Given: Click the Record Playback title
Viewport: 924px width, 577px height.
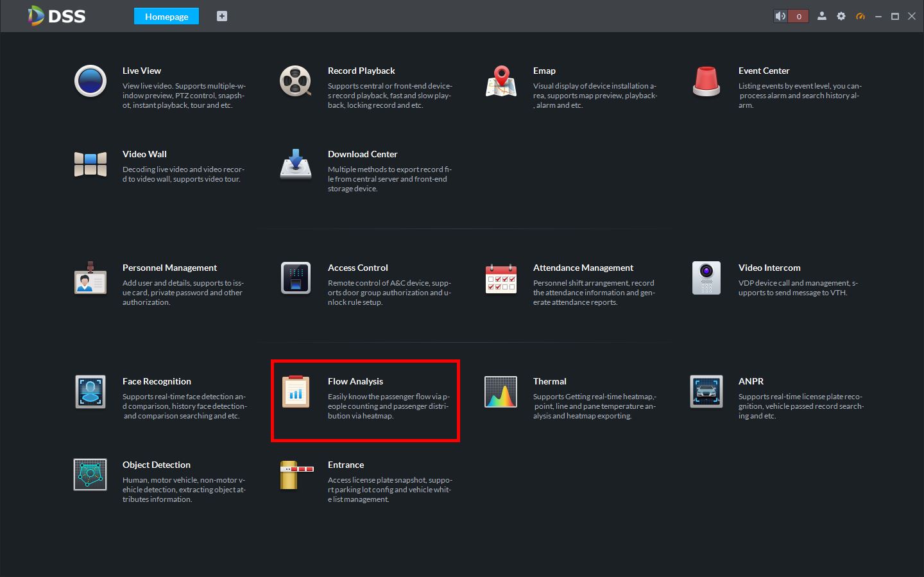Looking at the screenshot, I should 361,71.
